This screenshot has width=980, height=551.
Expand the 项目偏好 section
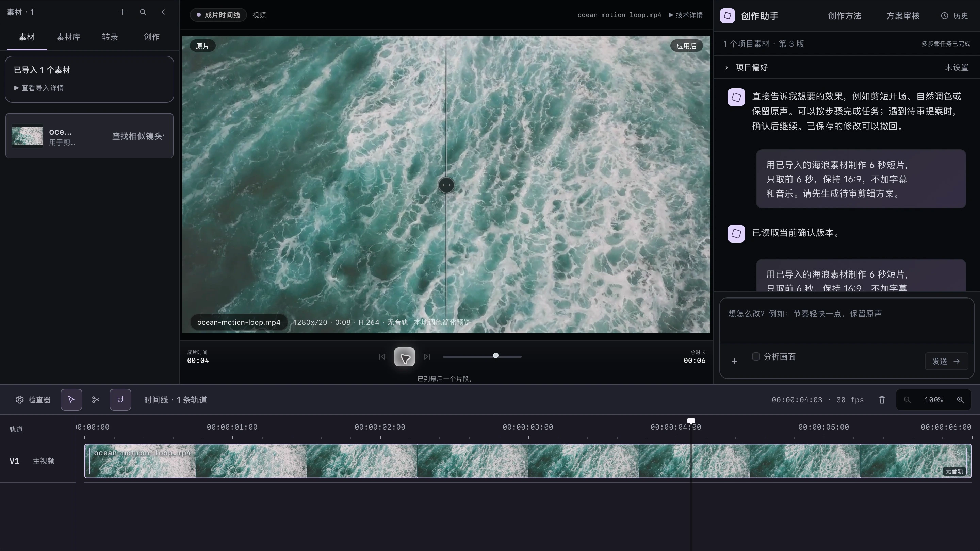point(847,67)
